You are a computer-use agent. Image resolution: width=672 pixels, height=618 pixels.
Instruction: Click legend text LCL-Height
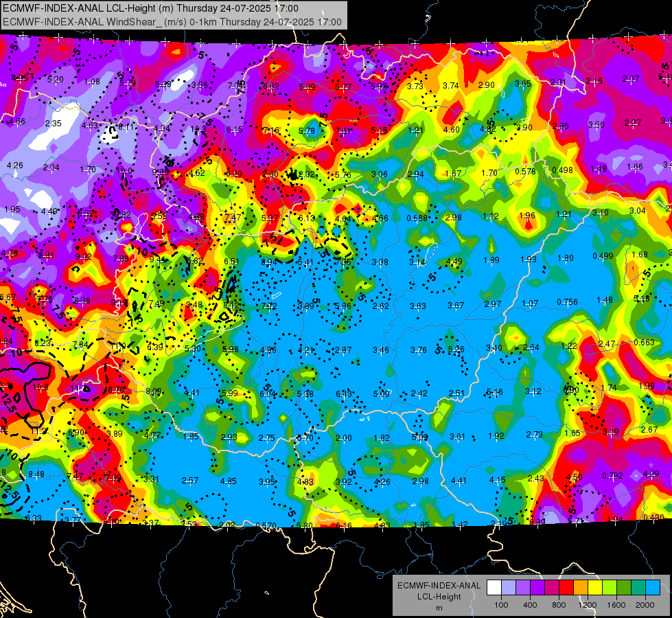click(439, 597)
